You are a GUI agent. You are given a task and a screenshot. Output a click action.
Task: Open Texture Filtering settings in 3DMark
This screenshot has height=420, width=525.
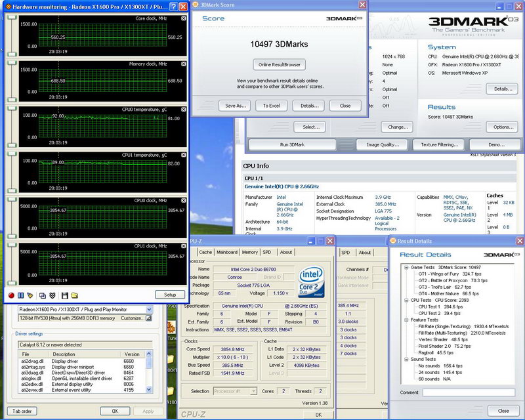coord(439,144)
